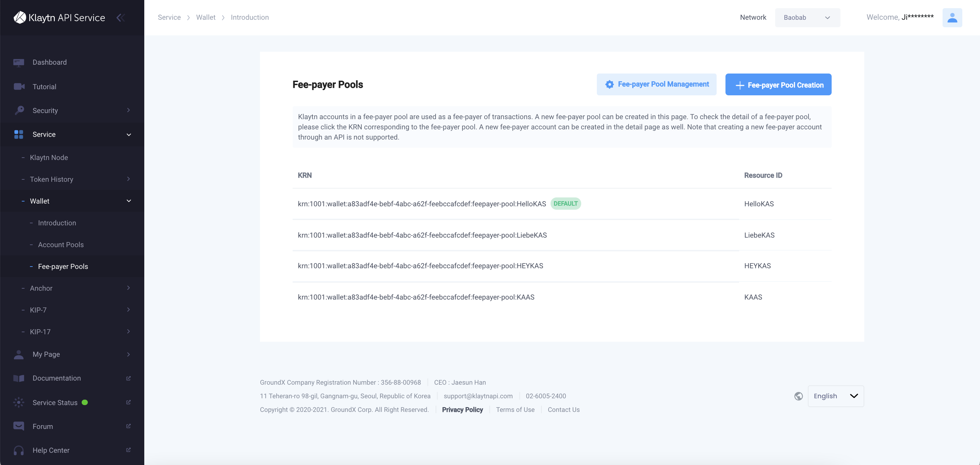Click the Fee-payer Pools page heading
This screenshot has width=980, height=465.
328,84
